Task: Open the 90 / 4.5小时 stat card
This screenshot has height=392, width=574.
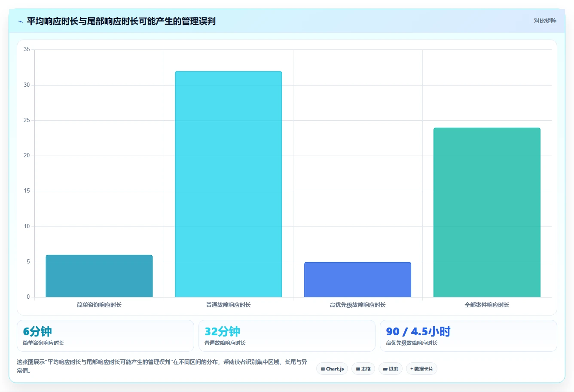Action: [x=468, y=336]
